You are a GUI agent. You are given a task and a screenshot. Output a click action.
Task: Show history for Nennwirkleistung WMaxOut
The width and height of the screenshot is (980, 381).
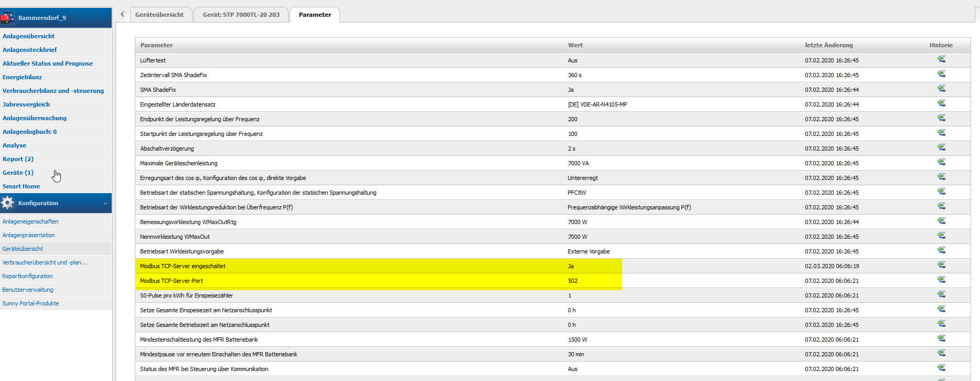pos(941,236)
